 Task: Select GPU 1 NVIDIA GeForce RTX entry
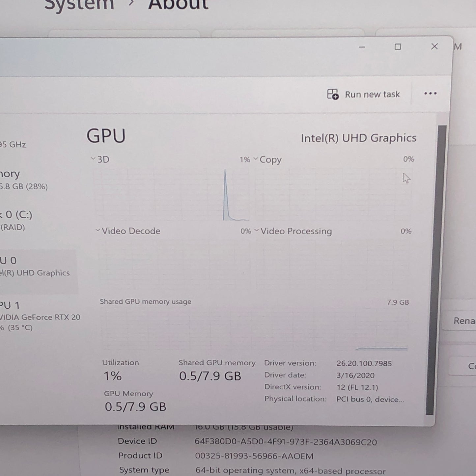(x=40, y=316)
